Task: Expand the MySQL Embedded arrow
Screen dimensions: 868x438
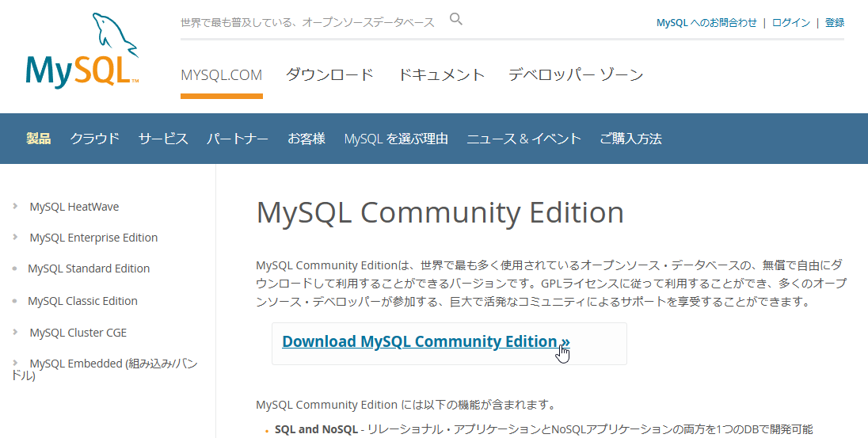Action: [15, 364]
